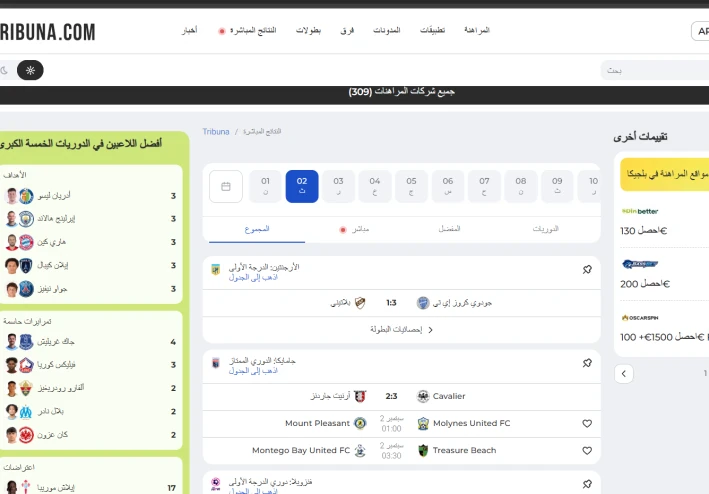Open المراهنة betting menu
The image size is (709, 494).
pos(477,30)
